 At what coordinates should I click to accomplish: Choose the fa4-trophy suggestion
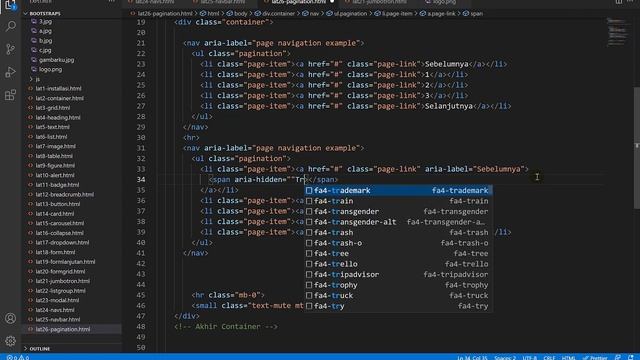point(398,285)
